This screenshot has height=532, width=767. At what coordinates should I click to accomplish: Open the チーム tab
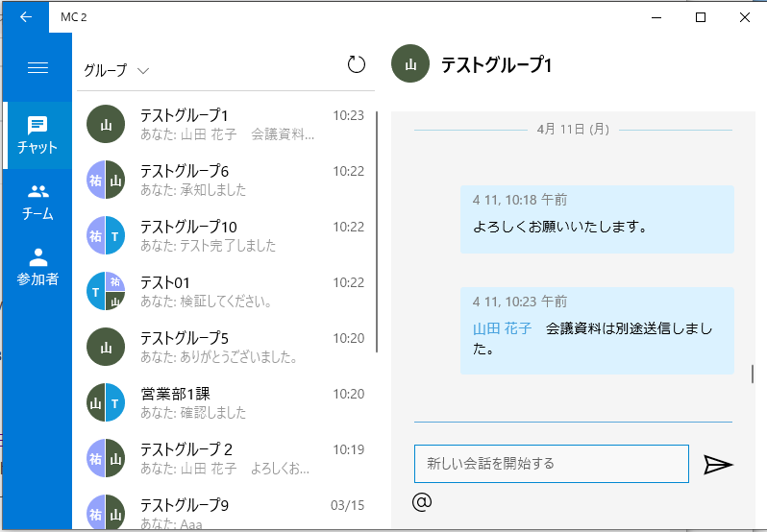(37, 202)
